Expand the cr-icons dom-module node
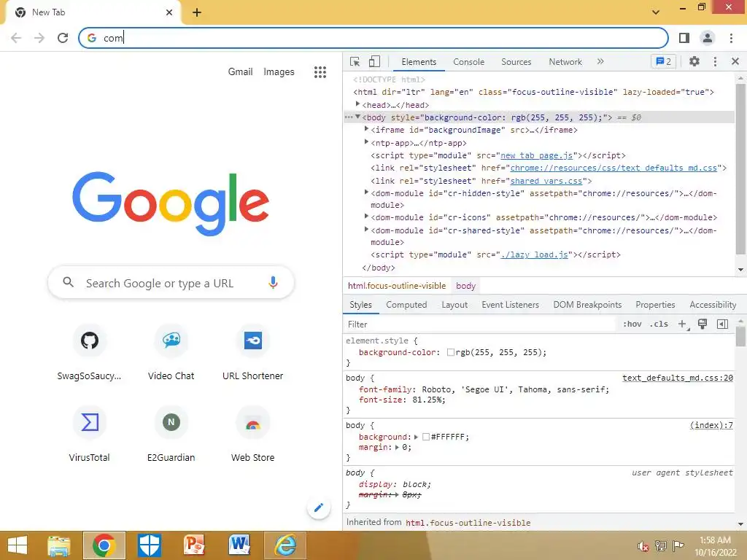Image resolution: width=747 pixels, height=560 pixels. [366, 216]
